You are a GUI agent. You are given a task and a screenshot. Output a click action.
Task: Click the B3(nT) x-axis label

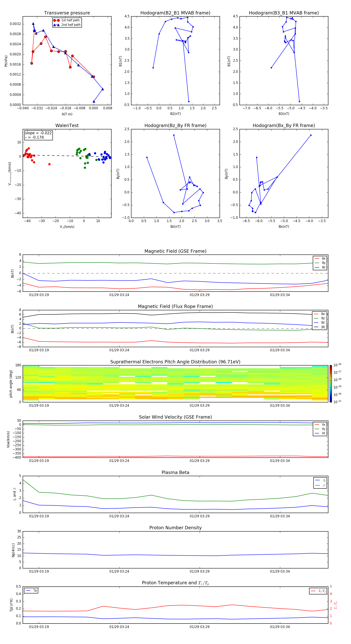tap(284, 114)
